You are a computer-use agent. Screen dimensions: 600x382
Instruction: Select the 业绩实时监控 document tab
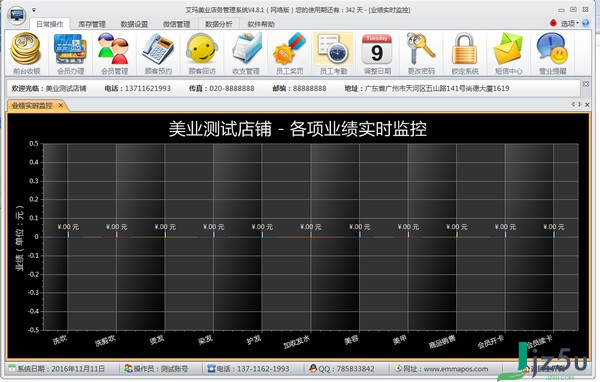[x=32, y=105]
